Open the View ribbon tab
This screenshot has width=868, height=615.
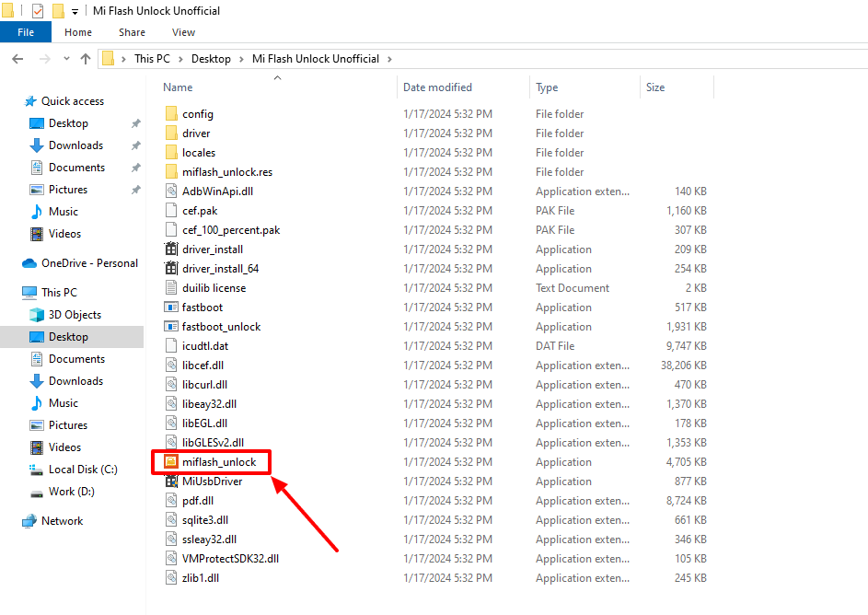(183, 32)
